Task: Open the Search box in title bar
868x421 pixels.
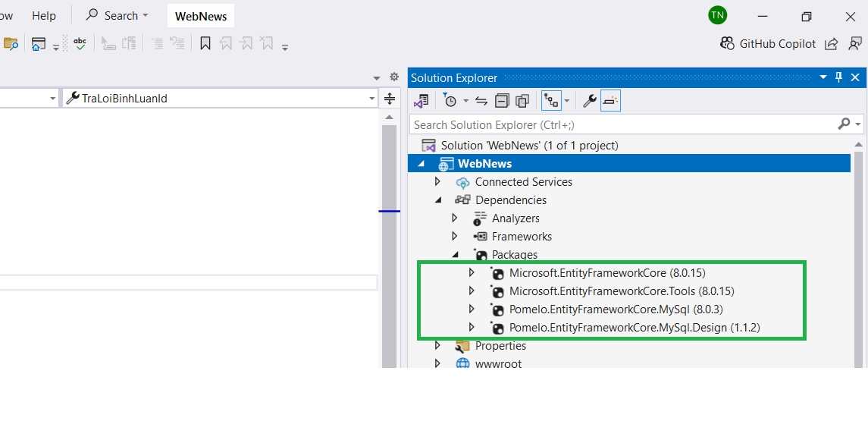Action: (x=117, y=15)
